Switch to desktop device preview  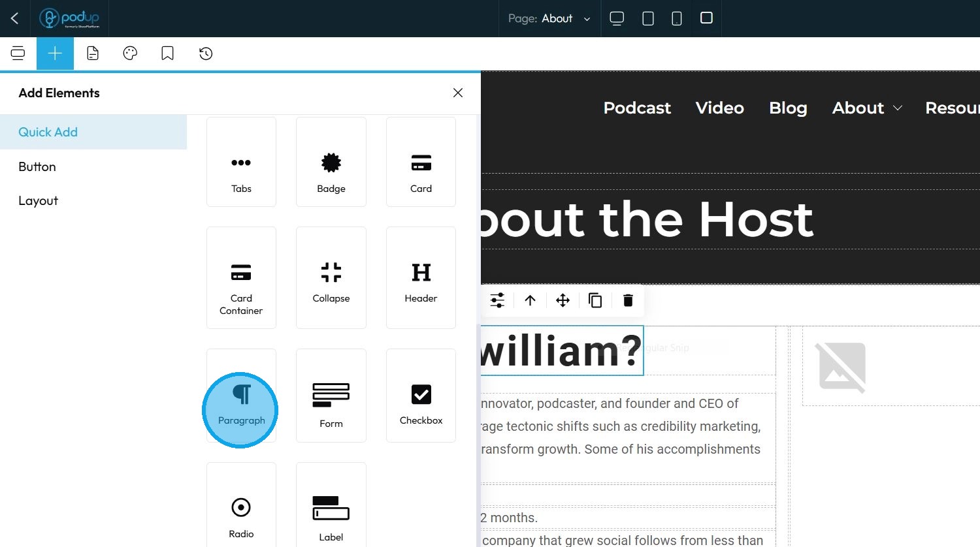(617, 18)
